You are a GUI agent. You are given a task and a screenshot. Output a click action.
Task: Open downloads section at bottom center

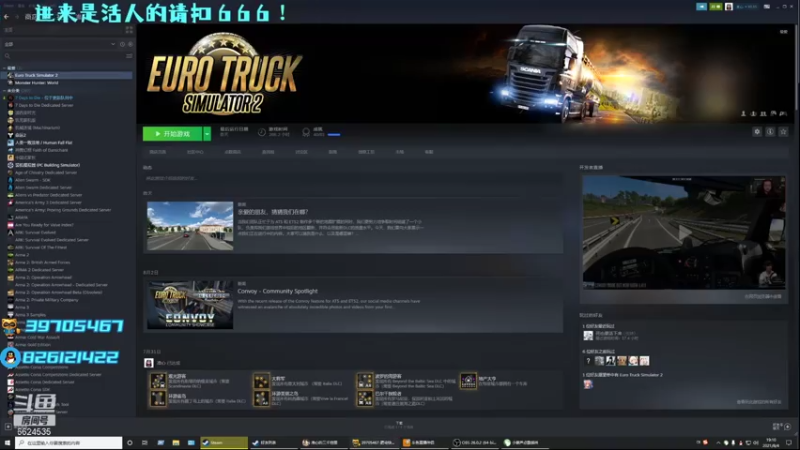coord(399,424)
